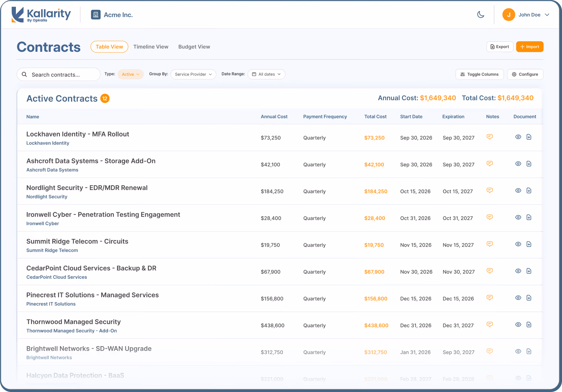
Task: Open Lockhaven Identity provider link
Action: 48,143
